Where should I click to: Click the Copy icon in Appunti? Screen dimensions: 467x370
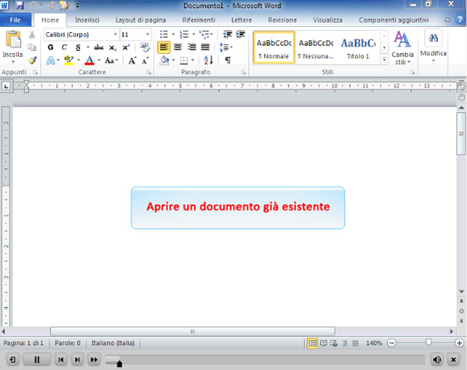tap(32, 47)
